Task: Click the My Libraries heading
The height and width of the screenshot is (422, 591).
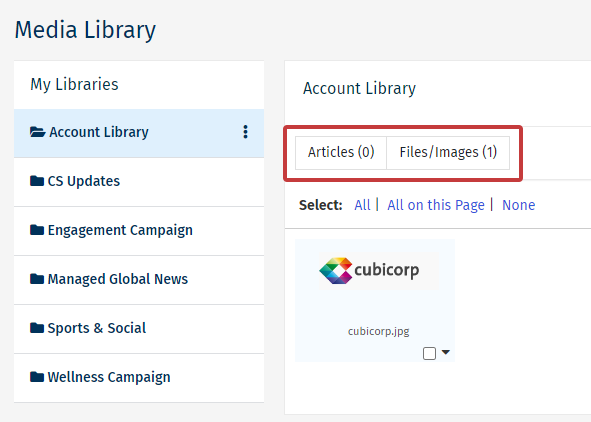Action: tap(74, 84)
